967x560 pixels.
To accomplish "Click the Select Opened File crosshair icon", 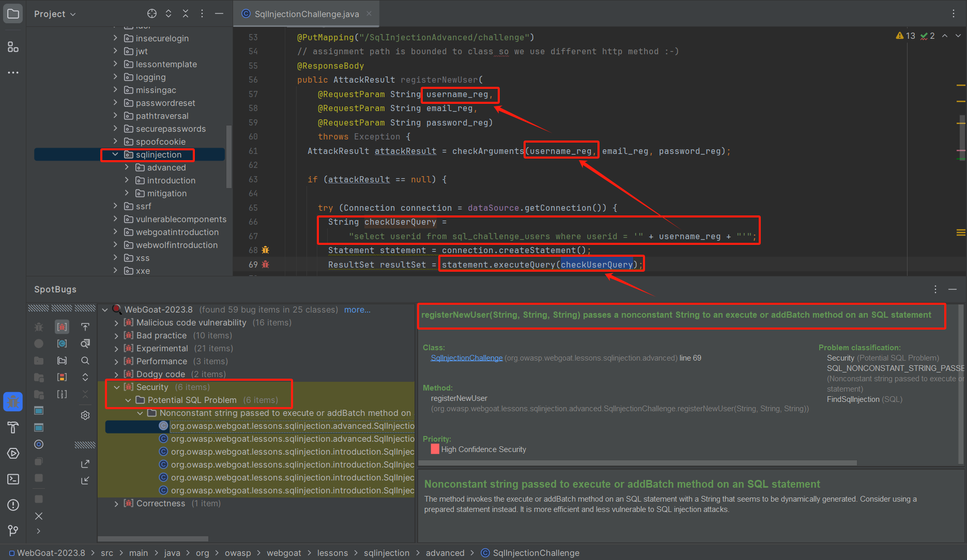I will (151, 13).
